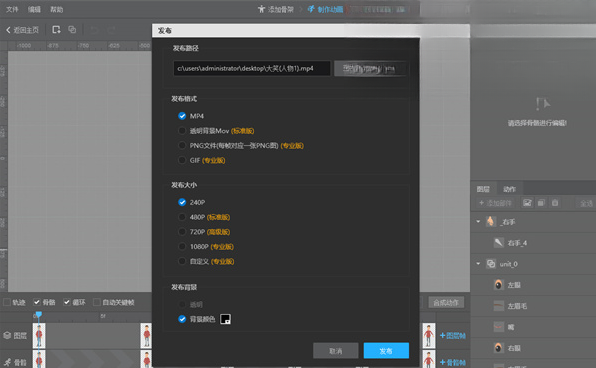
Task: Click the browse path button beside the path field
Action: click(370, 69)
